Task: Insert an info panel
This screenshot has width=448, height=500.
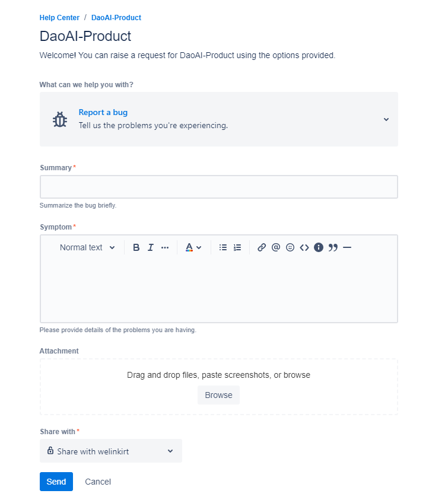Action: pos(319,247)
